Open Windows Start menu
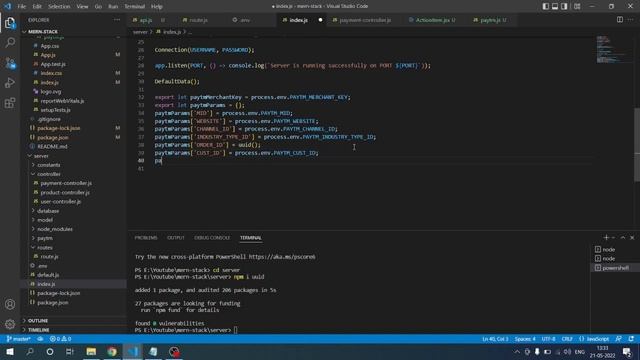This screenshot has height=360, width=640. pyautogui.click(x=9, y=351)
